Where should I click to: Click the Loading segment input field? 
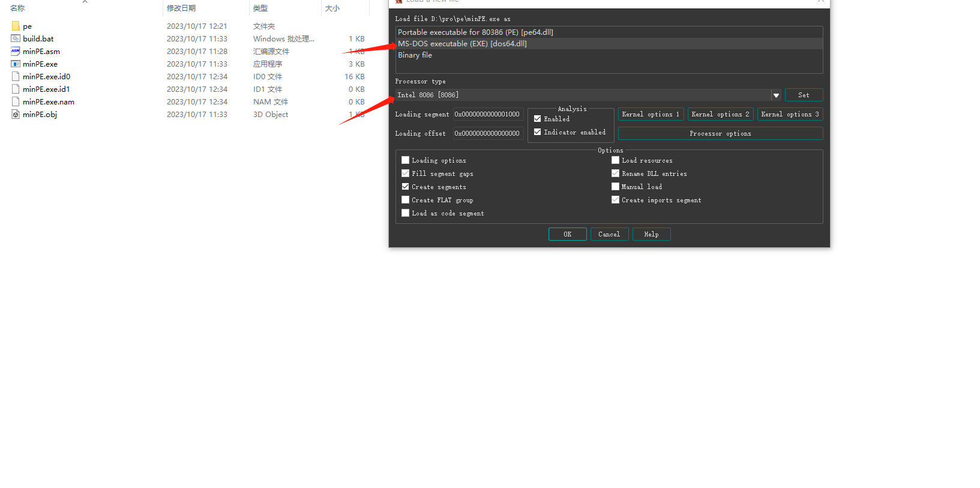pyautogui.click(x=488, y=115)
